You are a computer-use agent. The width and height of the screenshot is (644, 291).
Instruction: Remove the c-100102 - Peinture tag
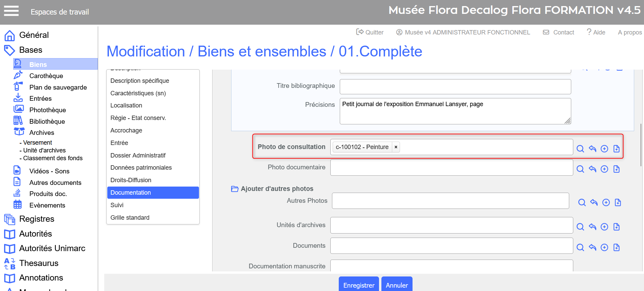pyautogui.click(x=396, y=147)
